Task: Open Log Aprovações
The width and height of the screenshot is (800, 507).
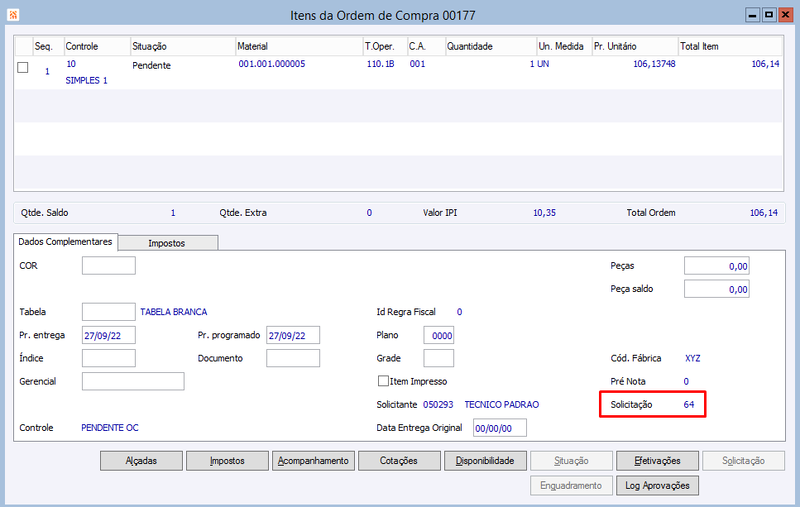Action: 657,485
